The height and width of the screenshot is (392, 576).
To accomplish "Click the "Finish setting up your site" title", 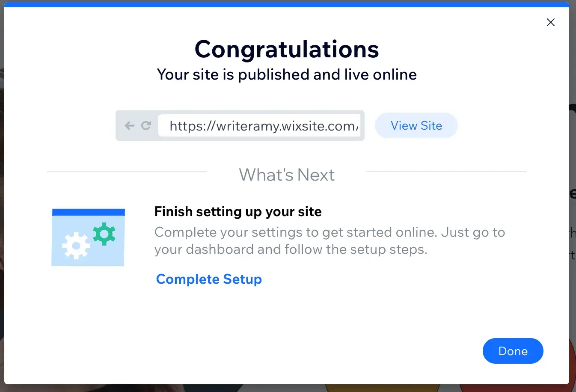I will click(x=238, y=211).
